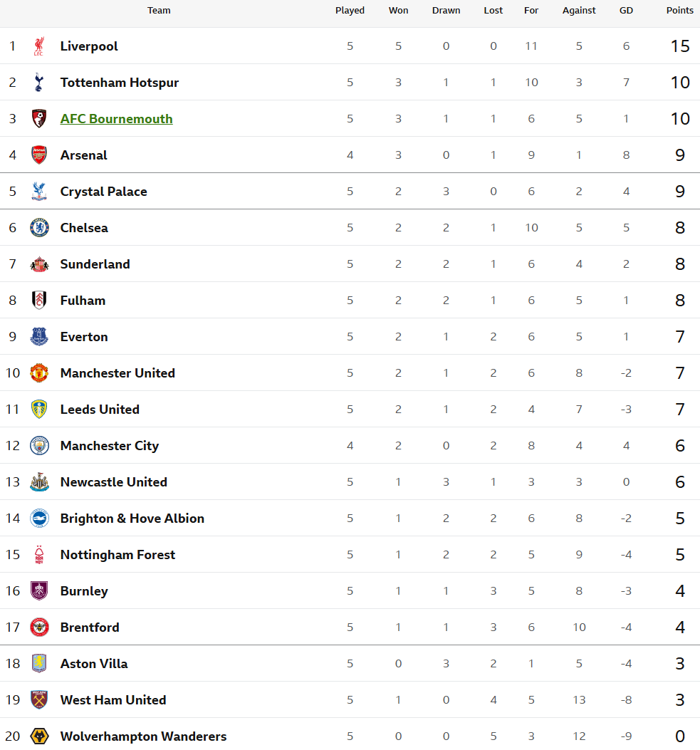Click the Brentford bee badge
The width and height of the screenshot is (700, 750).
(39, 627)
